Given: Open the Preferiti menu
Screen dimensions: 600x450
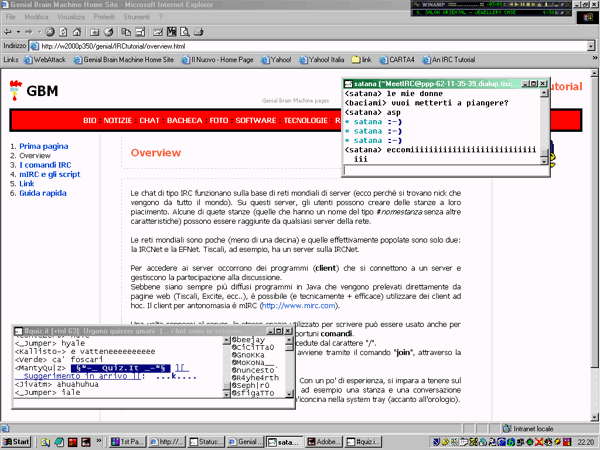Looking at the screenshot, I should 104,17.
